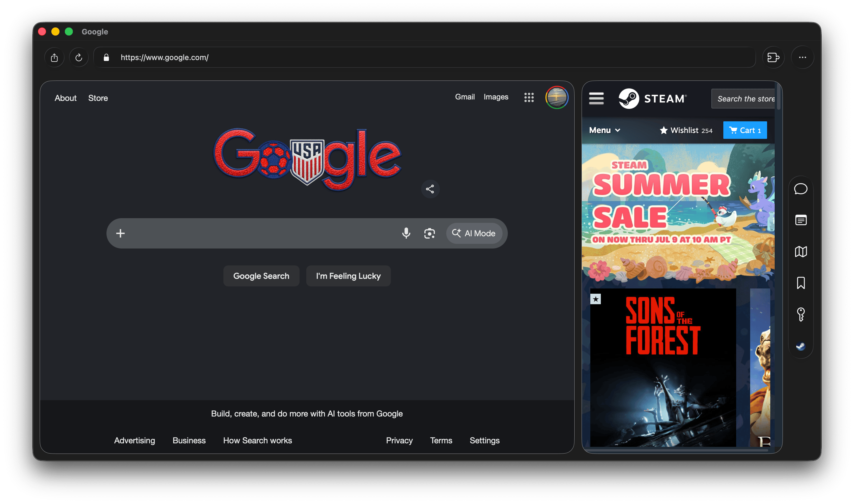
Task: Click the share icon in browser toolbar
Action: [x=54, y=57]
